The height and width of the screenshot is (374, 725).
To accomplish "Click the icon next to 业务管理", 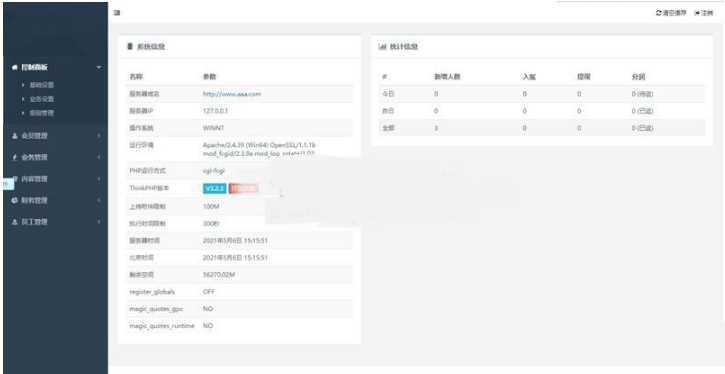I will [x=14, y=157].
